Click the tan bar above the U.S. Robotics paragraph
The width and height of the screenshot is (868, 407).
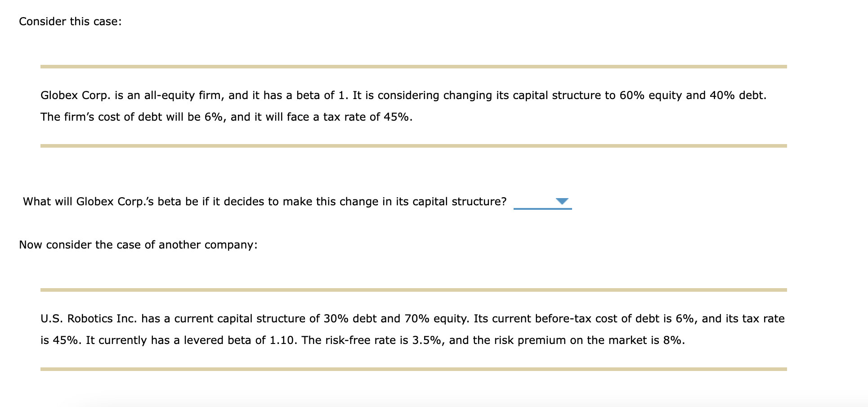point(414,289)
